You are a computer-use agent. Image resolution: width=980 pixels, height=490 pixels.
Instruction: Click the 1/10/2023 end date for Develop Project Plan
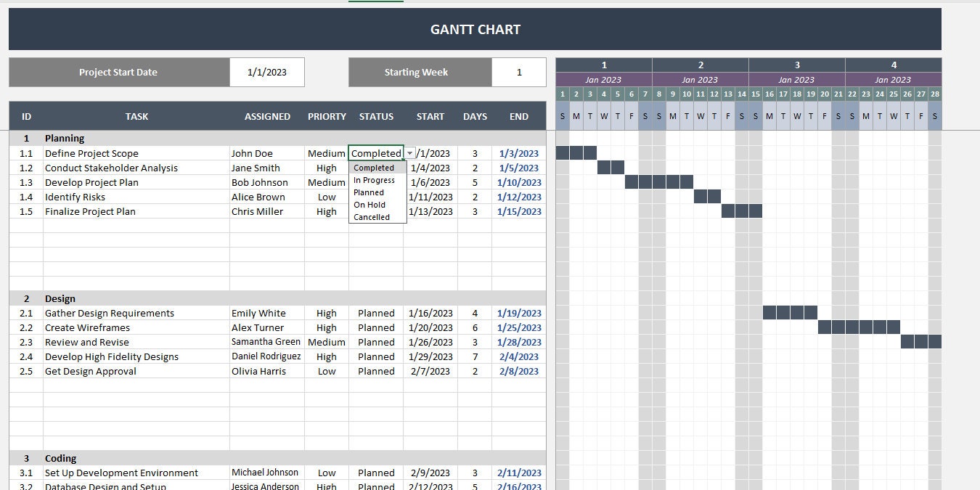(x=519, y=182)
